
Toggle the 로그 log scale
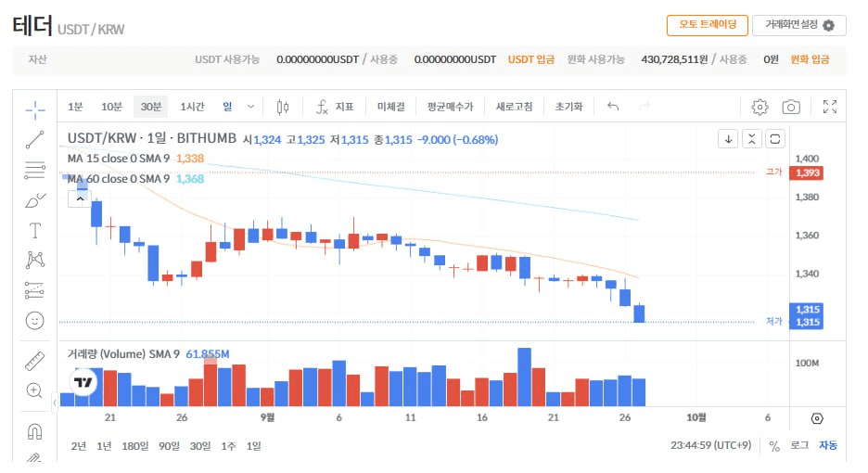click(798, 445)
